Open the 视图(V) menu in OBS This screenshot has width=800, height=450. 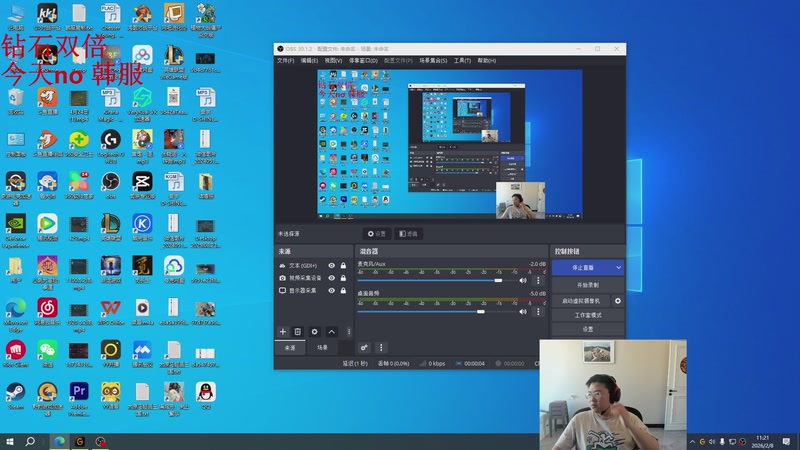[x=333, y=60]
